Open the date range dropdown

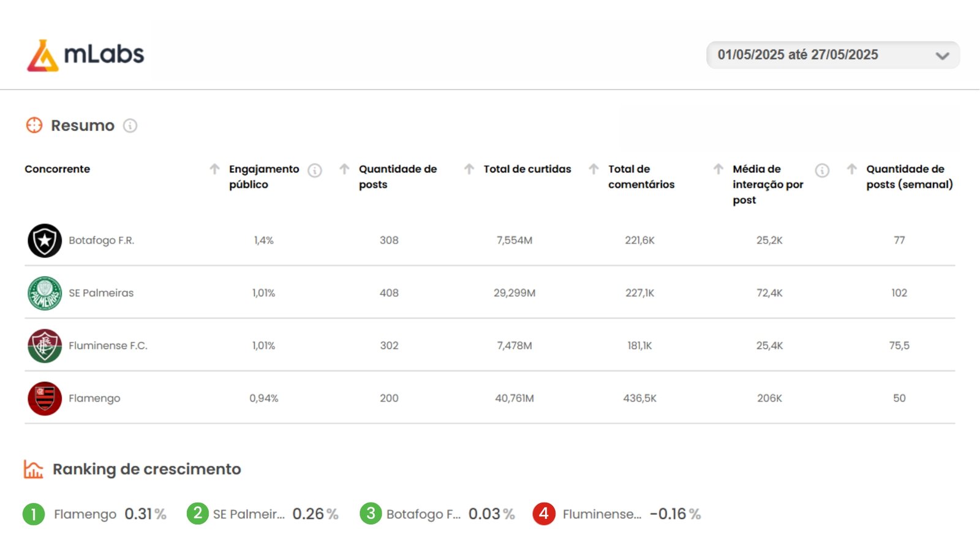833,55
